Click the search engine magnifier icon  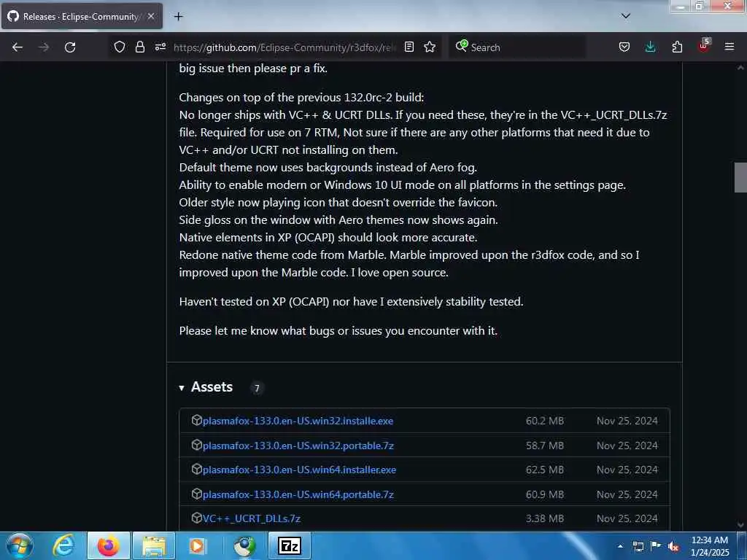click(x=461, y=46)
